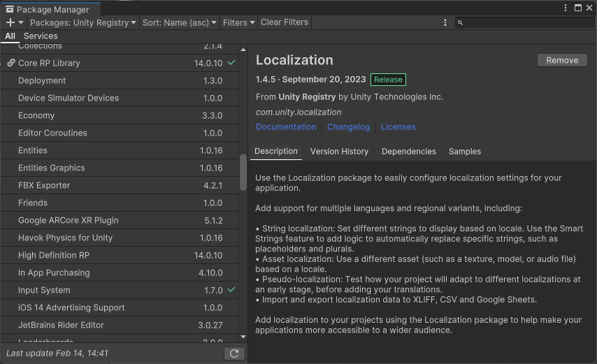This screenshot has width=597, height=364.
Task: Select the In App Purchasing package
Action: tap(120, 273)
